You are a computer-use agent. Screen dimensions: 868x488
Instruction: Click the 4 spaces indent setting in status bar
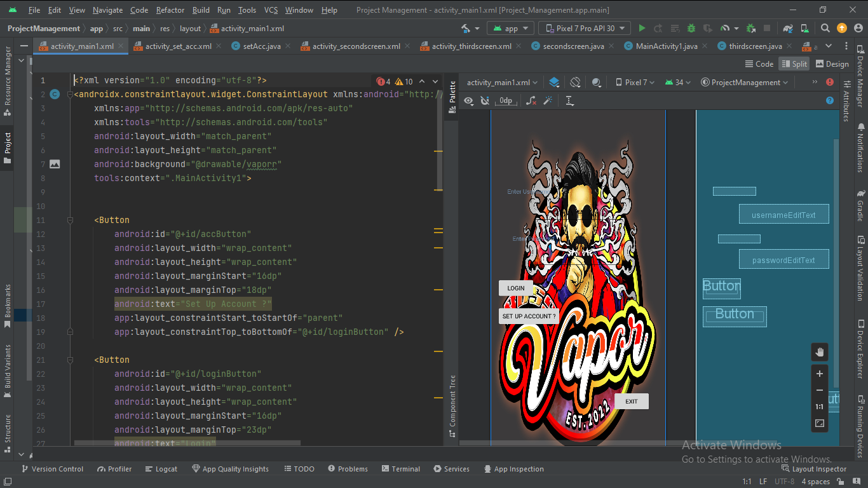tap(815, 482)
